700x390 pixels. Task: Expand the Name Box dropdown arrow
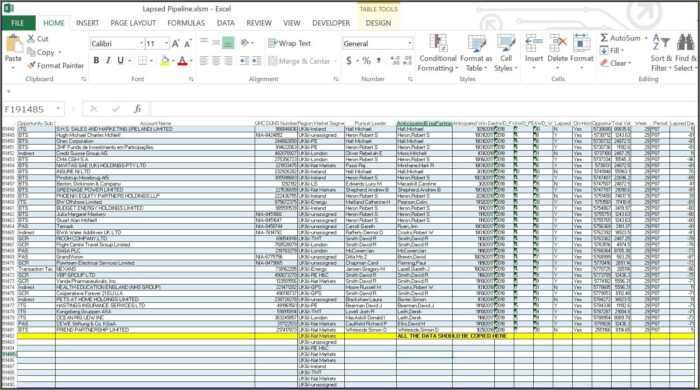coord(58,109)
